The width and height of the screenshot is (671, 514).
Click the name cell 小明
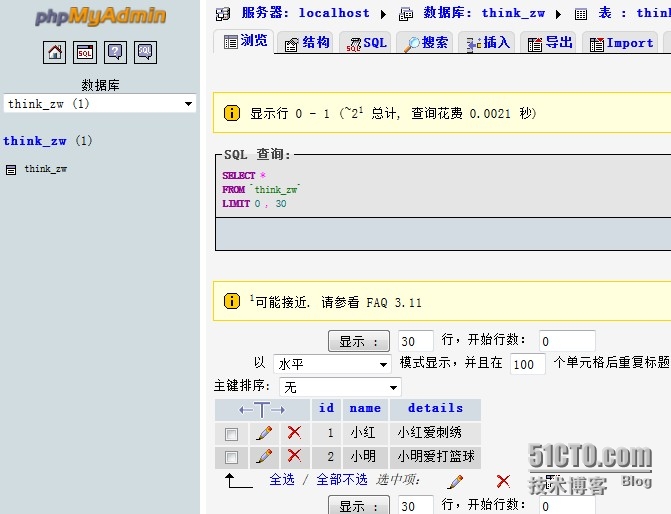click(x=363, y=456)
